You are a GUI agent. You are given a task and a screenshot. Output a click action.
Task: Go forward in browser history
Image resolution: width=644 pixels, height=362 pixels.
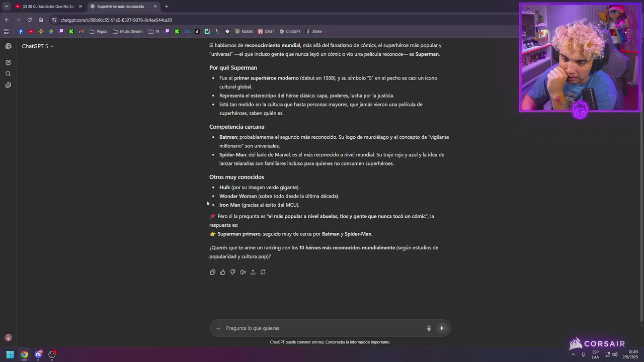[18, 20]
